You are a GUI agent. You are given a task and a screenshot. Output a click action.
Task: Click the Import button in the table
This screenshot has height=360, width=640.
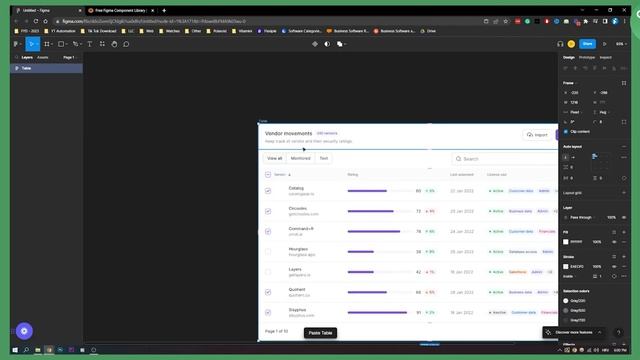tap(537, 135)
